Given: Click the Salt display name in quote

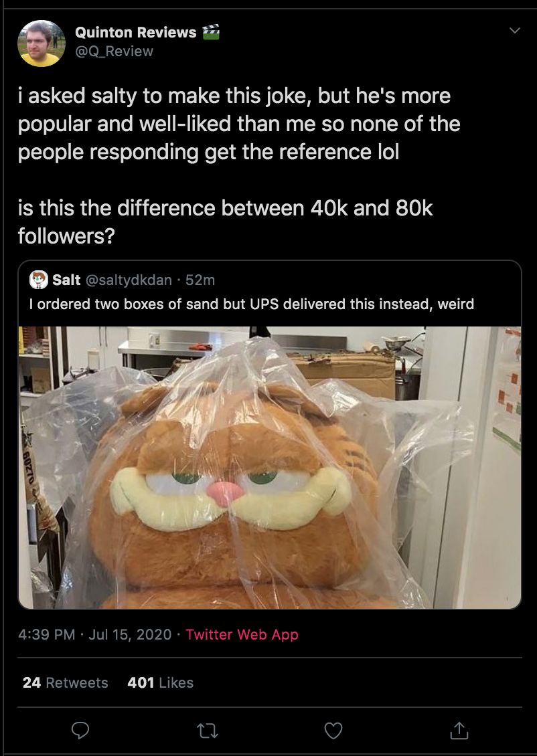Looking at the screenshot, I should click(66, 280).
